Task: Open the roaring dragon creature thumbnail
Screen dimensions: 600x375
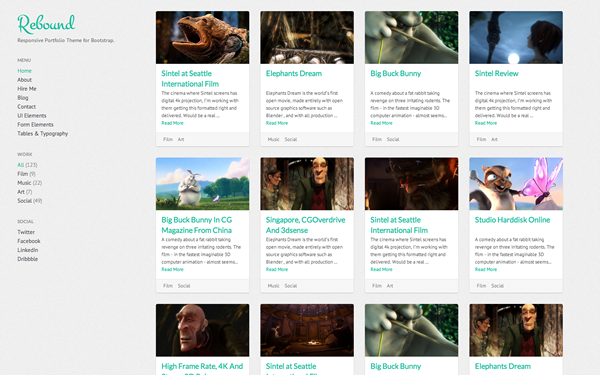Action: [x=202, y=38]
